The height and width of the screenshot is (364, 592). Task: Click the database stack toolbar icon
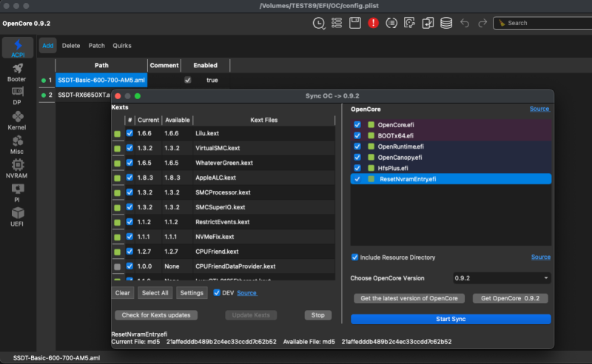point(446,23)
